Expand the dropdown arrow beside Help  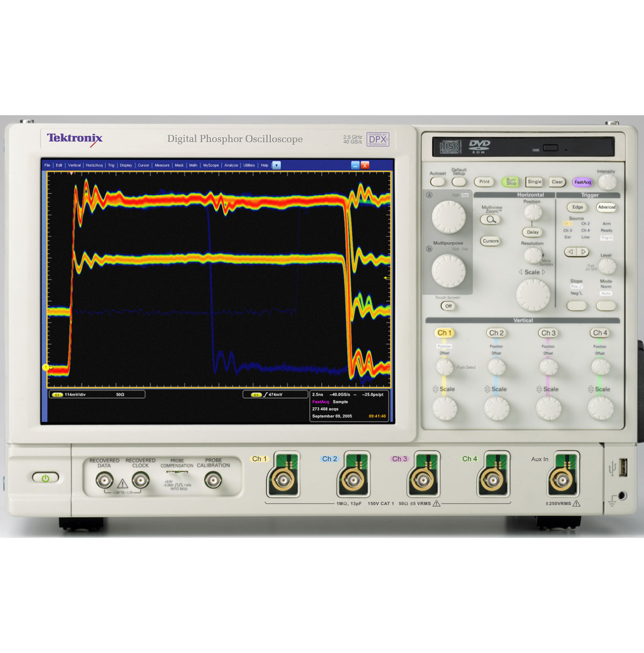pos(276,165)
